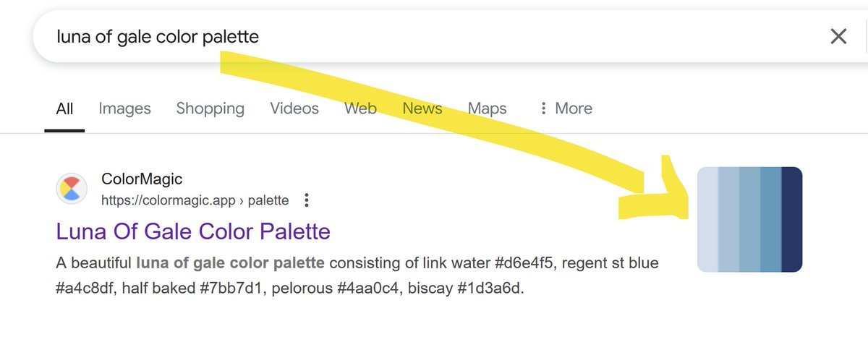Screen dimensions: 868x363
Task: Click in the search query field
Action: click(x=427, y=36)
